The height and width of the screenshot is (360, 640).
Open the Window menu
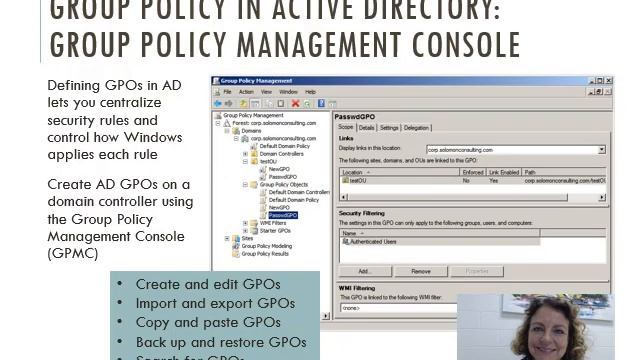tap(288, 92)
